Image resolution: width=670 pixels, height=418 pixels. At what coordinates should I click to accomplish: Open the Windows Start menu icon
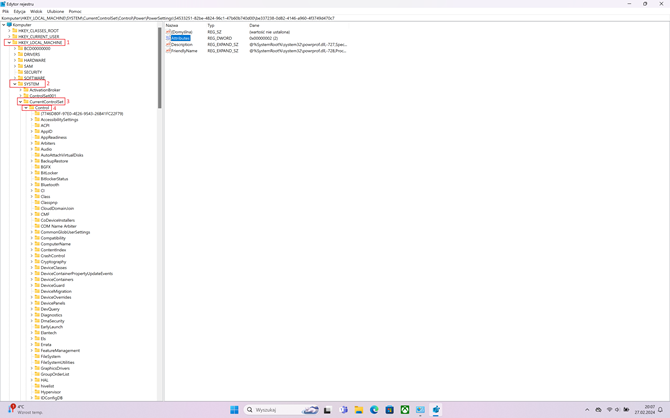click(x=235, y=409)
